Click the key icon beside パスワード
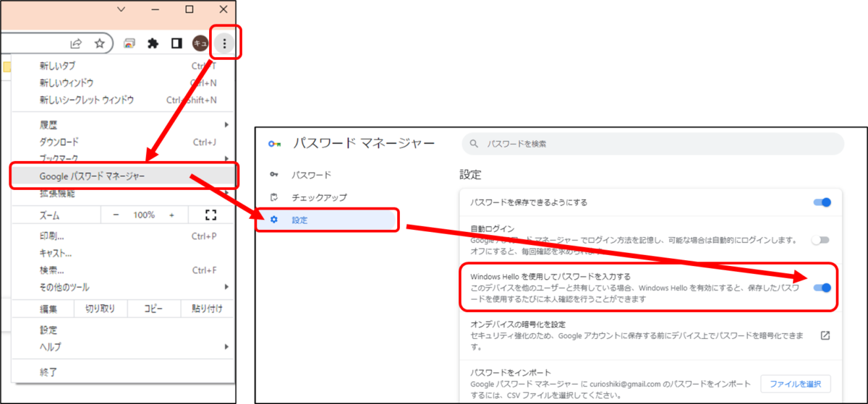The height and width of the screenshot is (404, 868). pos(273,175)
